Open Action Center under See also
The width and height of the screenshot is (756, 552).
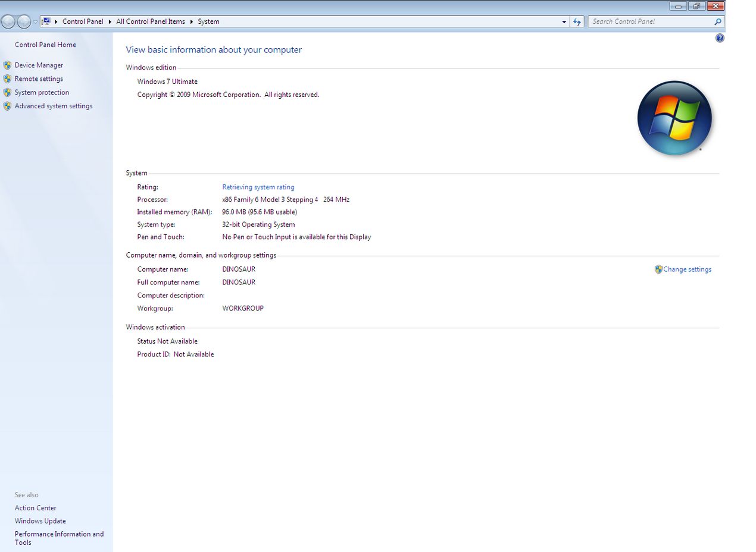[36, 508]
